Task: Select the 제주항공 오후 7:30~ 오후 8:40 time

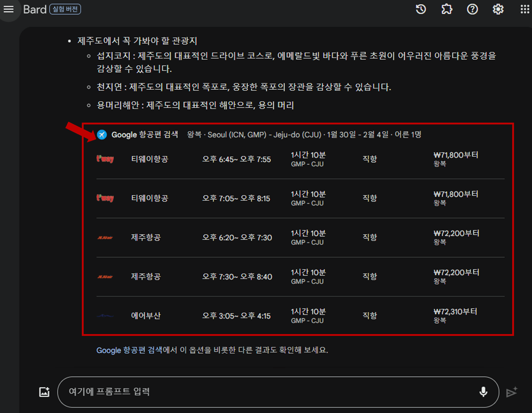Action: tap(237, 277)
